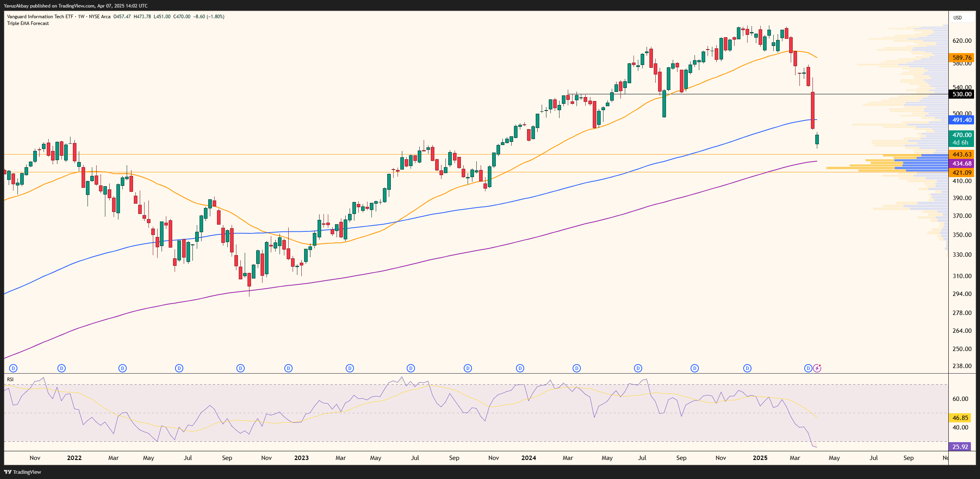Click the D dividend marker near the 2023 label
980x479 pixels.
coord(288,368)
